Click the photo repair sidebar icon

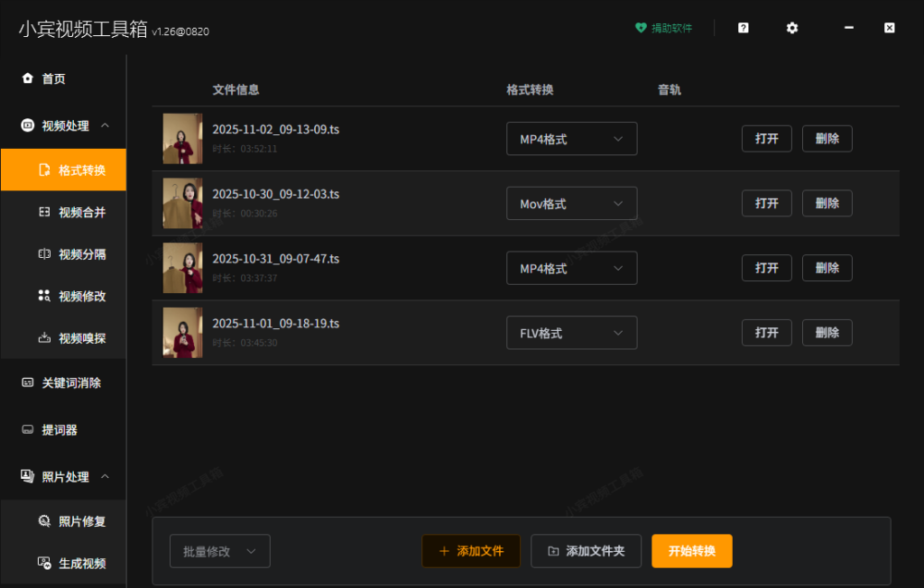click(x=44, y=521)
